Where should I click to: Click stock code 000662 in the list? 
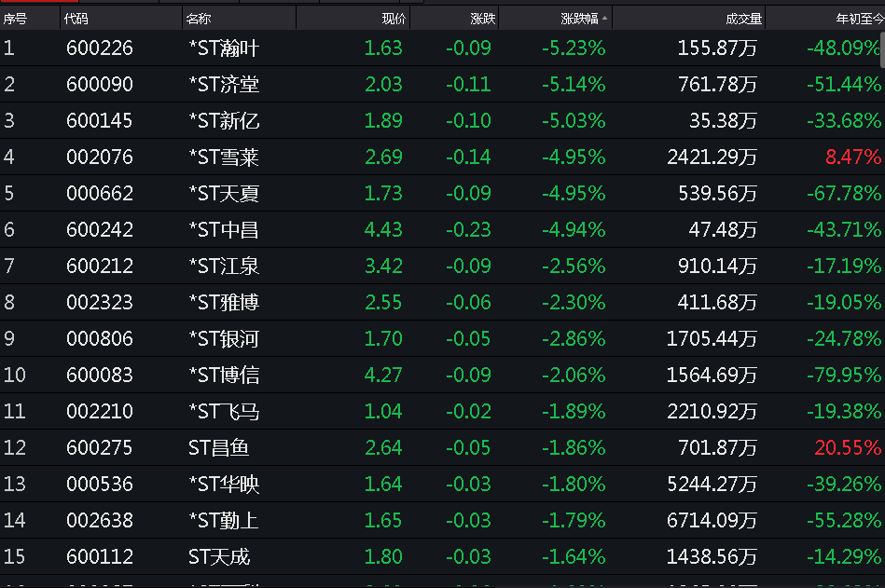(99, 194)
